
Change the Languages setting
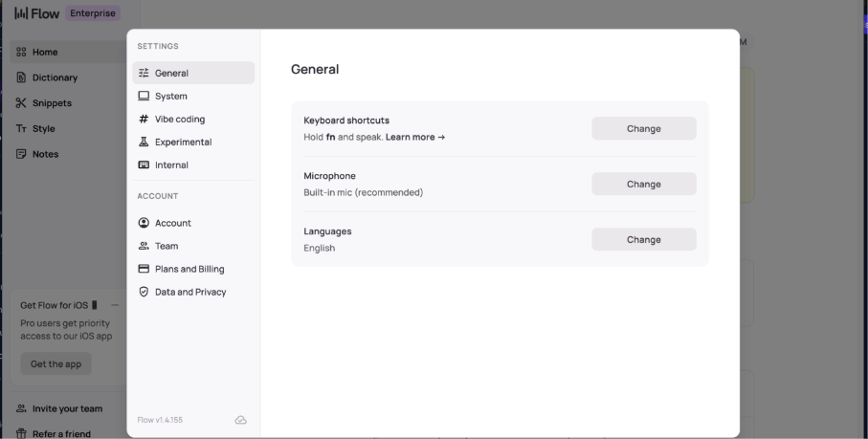pos(643,239)
